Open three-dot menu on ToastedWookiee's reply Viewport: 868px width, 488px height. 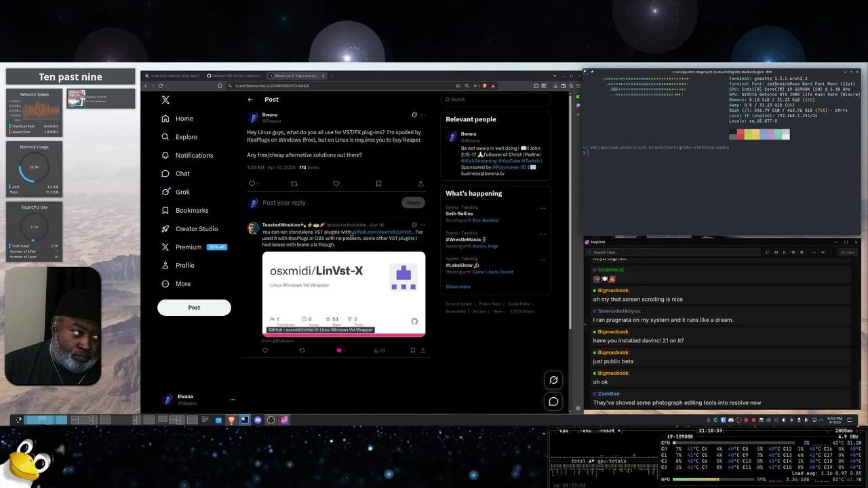pos(422,225)
